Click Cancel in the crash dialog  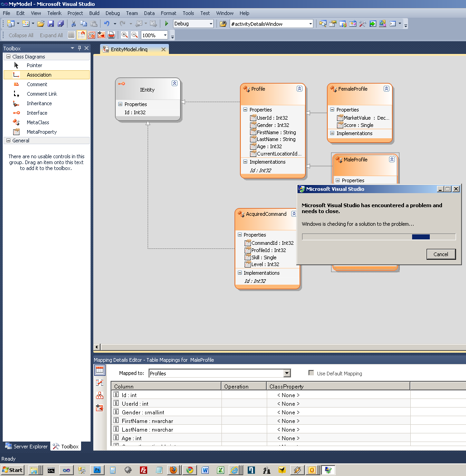point(441,254)
